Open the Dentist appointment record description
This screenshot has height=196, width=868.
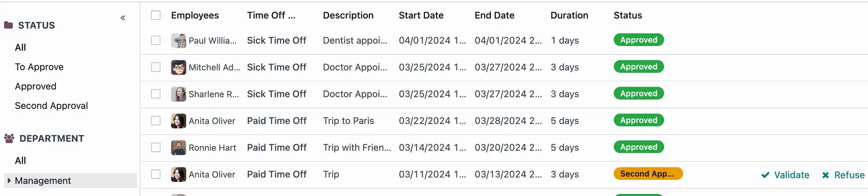[355, 40]
